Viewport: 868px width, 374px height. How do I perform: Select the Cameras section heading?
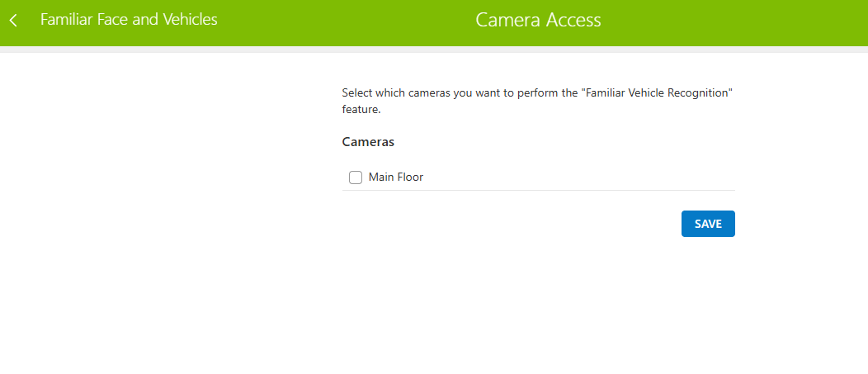coord(368,142)
